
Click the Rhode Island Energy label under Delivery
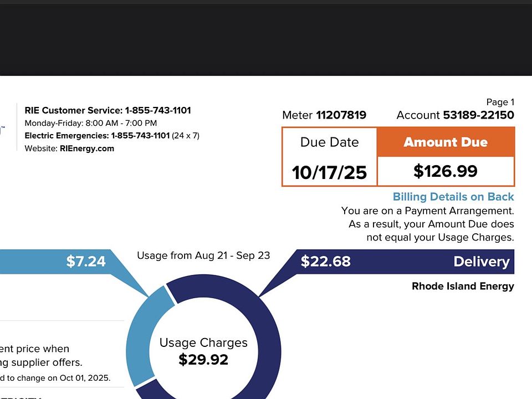point(463,287)
